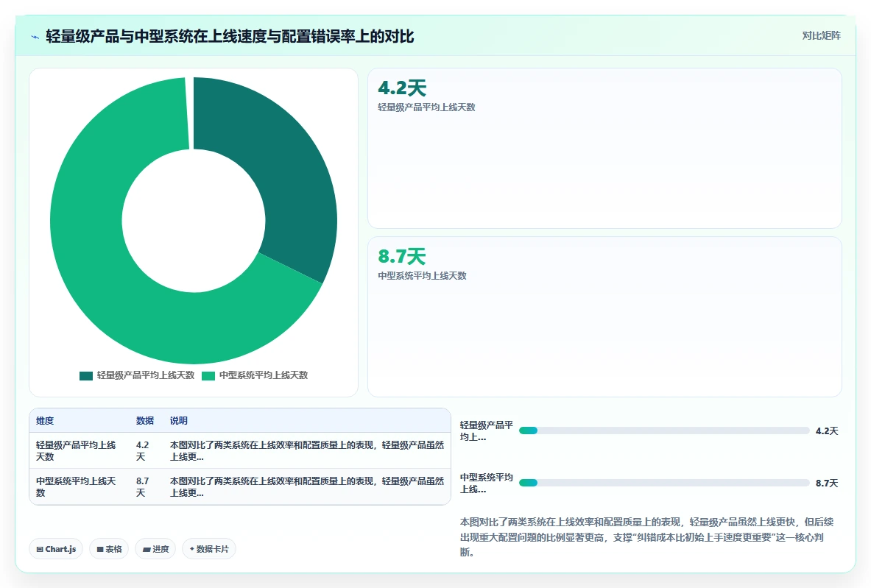Click the 8.7 天 table cell
The image size is (871, 588).
click(147, 487)
